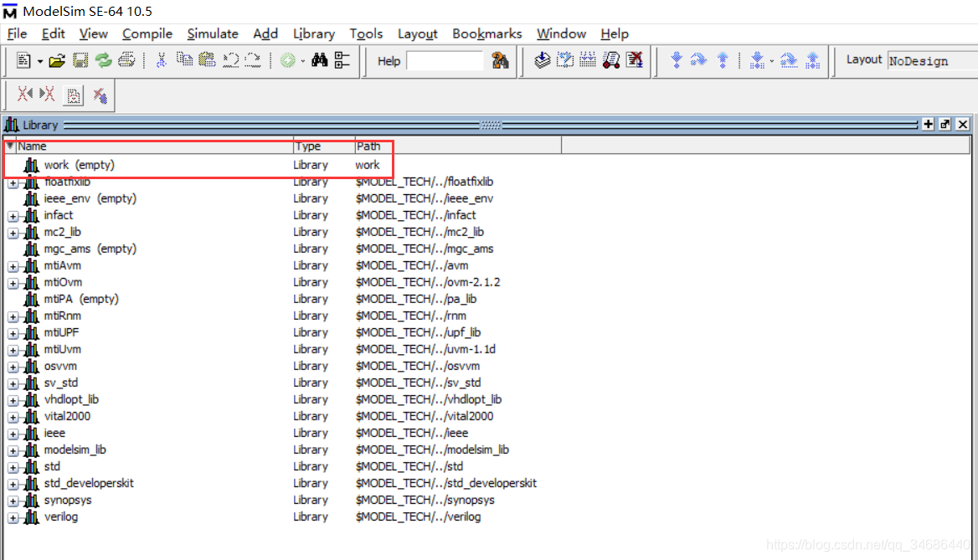This screenshot has width=978, height=560.
Task: Click the Cut scissors icon
Action: pyautogui.click(x=161, y=60)
